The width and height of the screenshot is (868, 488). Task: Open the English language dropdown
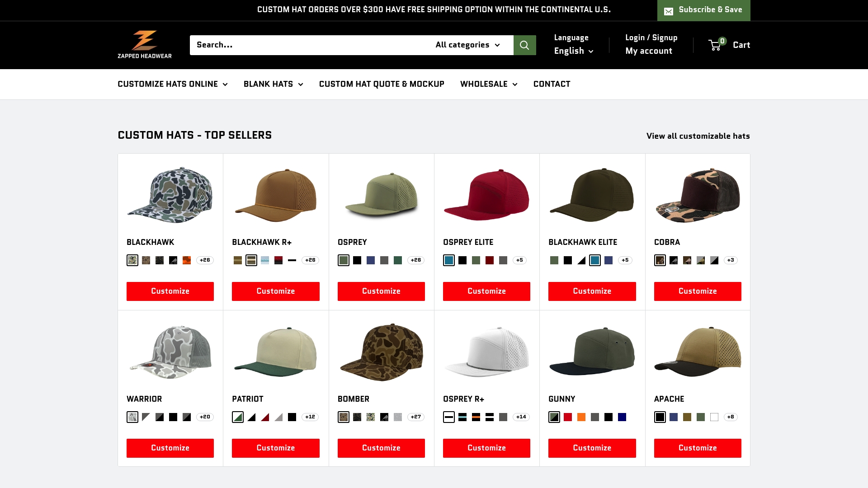(x=574, y=51)
